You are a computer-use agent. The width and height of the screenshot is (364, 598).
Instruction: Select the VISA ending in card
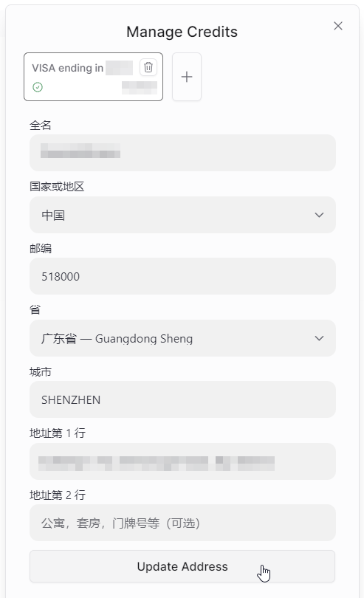(93, 77)
